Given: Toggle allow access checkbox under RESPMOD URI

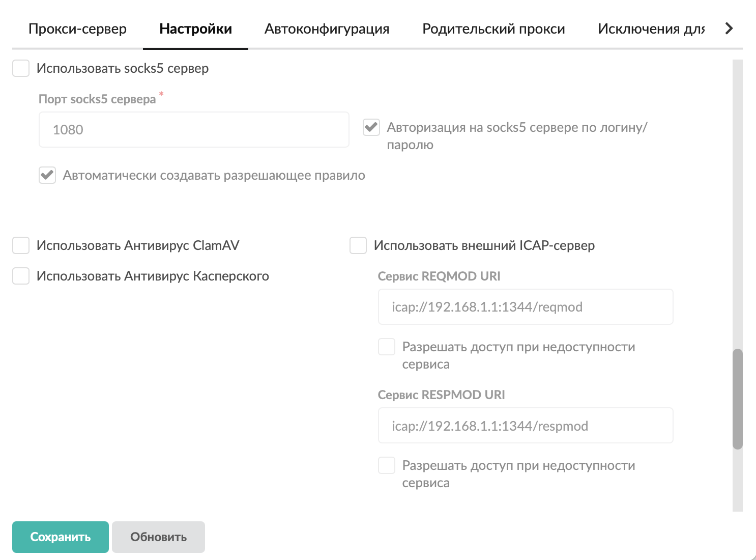Looking at the screenshot, I should point(387,465).
